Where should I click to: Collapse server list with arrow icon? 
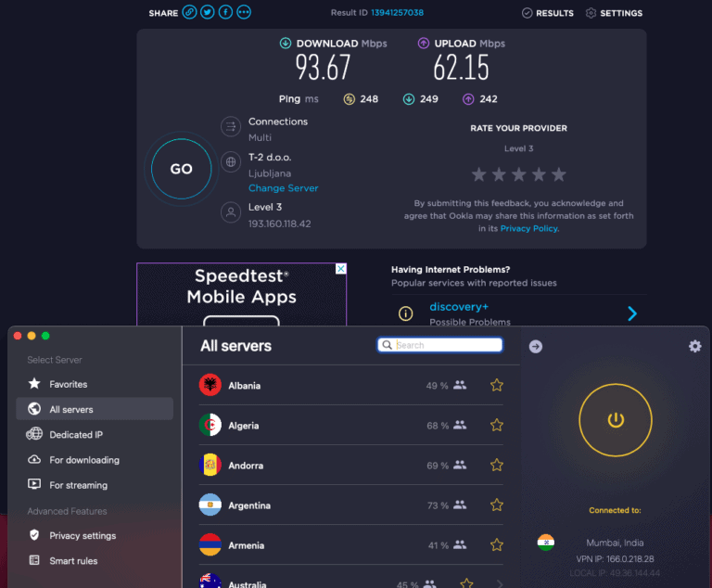tap(536, 347)
